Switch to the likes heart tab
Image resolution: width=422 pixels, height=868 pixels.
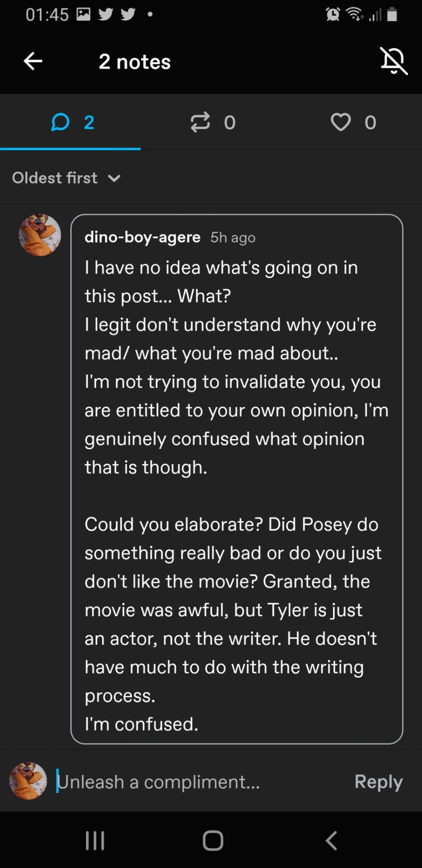353,122
